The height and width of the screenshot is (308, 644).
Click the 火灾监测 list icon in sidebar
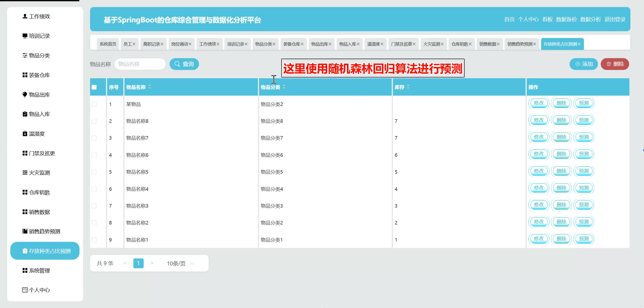point(25,173)
